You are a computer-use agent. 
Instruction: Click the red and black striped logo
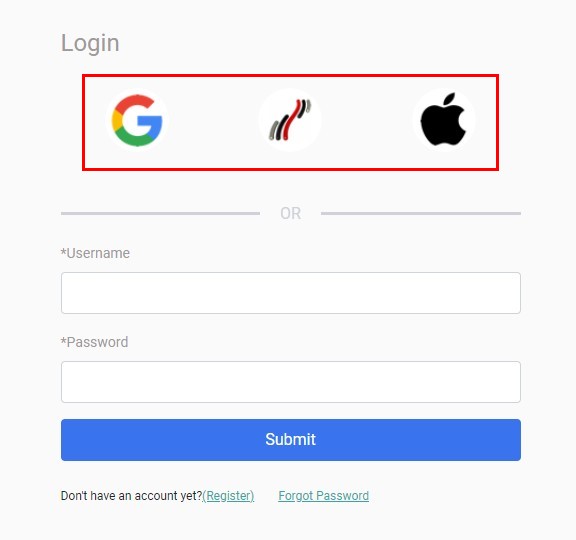point(290,120)
